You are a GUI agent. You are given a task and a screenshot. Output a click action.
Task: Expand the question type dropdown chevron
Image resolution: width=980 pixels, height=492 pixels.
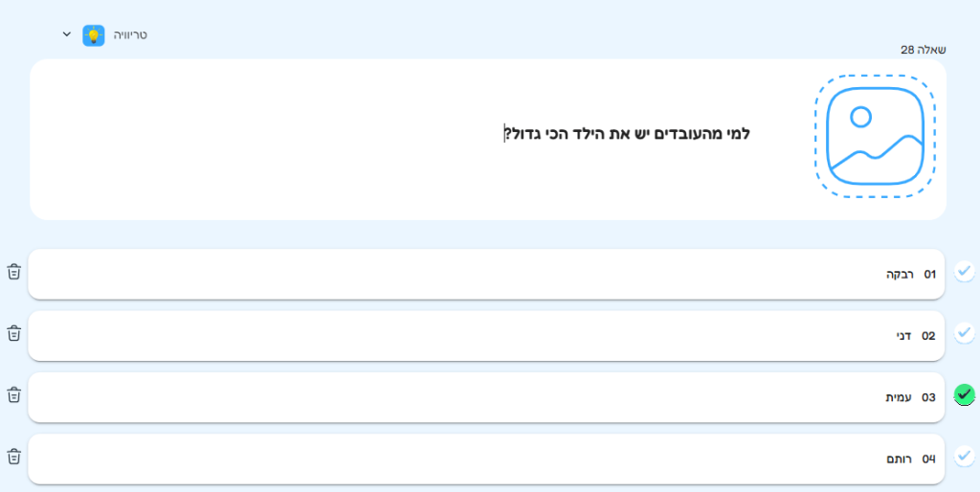click(x=67, y=34)
